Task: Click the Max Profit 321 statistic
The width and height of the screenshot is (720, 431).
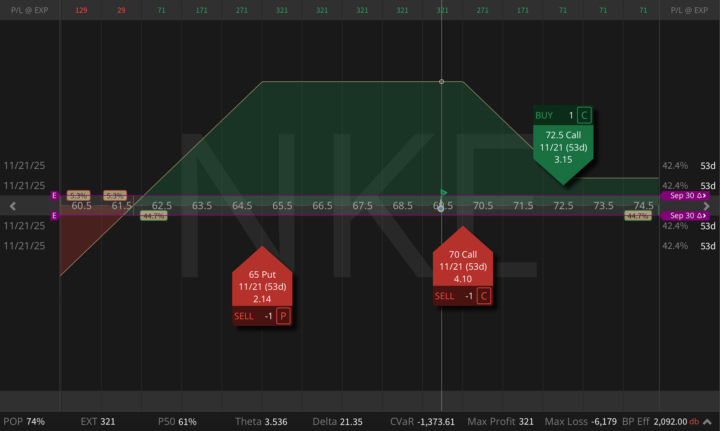Action: 501,422
